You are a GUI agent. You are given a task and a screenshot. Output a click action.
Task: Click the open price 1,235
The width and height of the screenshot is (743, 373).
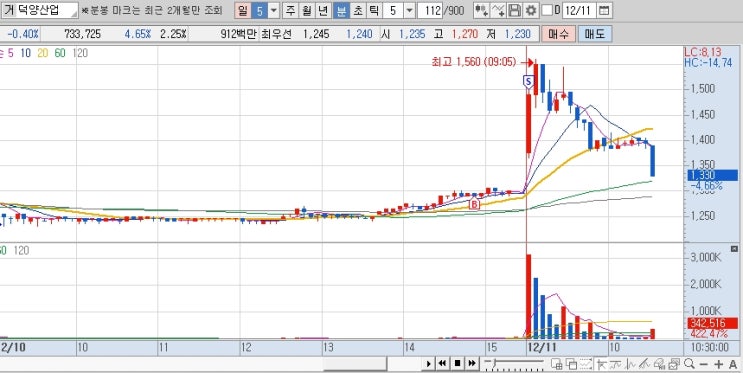point(412,34)
